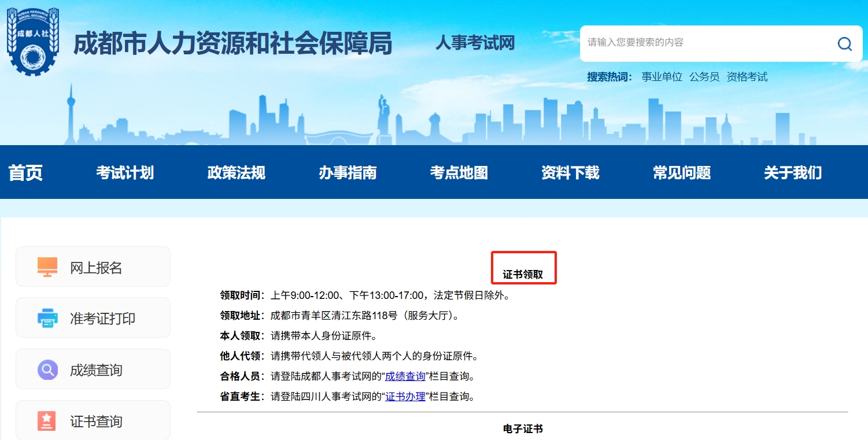The width and height of the screenshot is (868, 440).
Task: Select 办事指南 from the navigation bar
Action: tap(348, 172)
